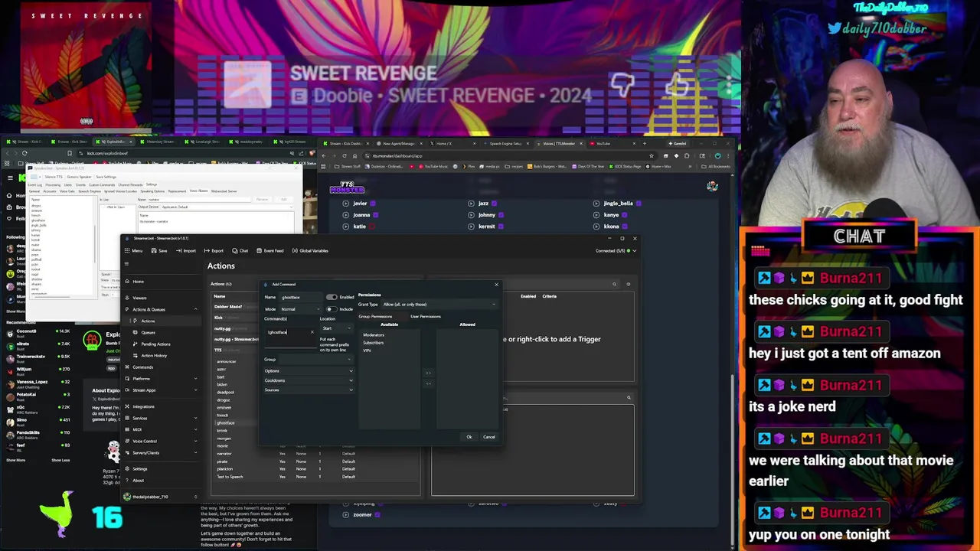Click the TTS Monster profile avatar
The image size is (980, 551).
click(x=712, y=186)
